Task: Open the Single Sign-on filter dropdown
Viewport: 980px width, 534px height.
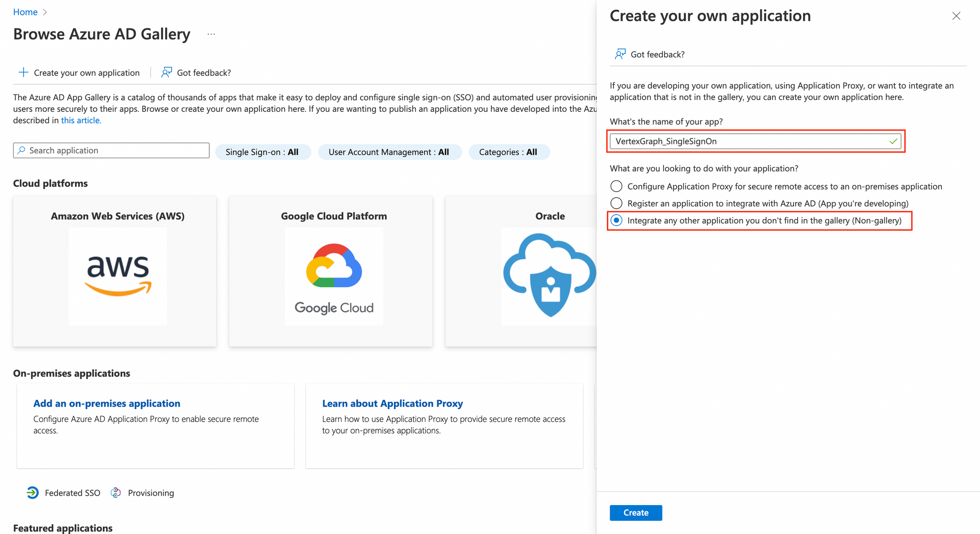Action: pos(263,152)
